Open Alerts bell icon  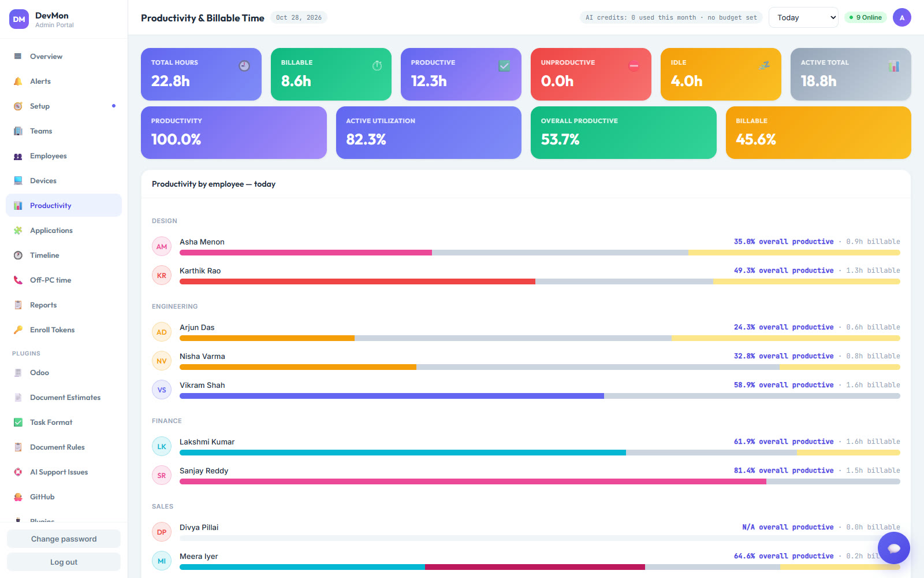(18, 81)
